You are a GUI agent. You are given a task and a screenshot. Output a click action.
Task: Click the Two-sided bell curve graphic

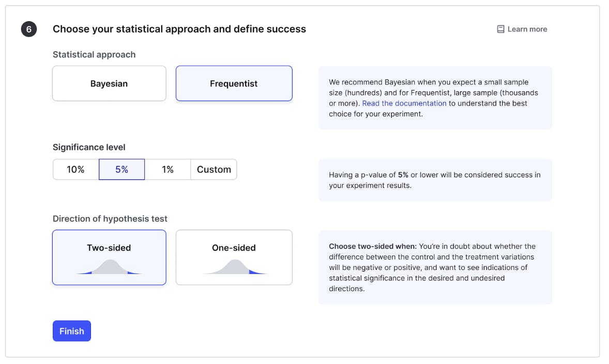coord(109,267)
